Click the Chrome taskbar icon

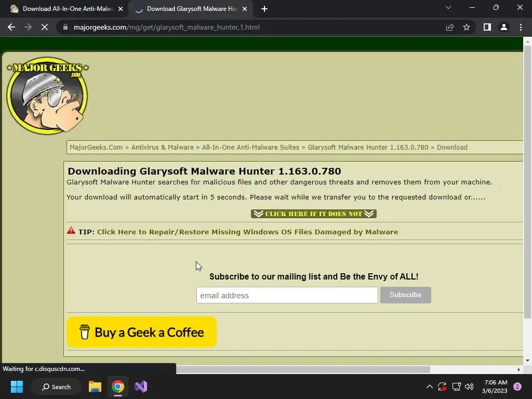click(x=118, y=387)
